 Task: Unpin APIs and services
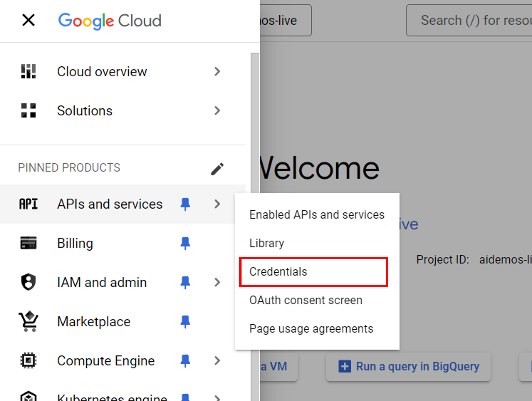coord(185,204)
